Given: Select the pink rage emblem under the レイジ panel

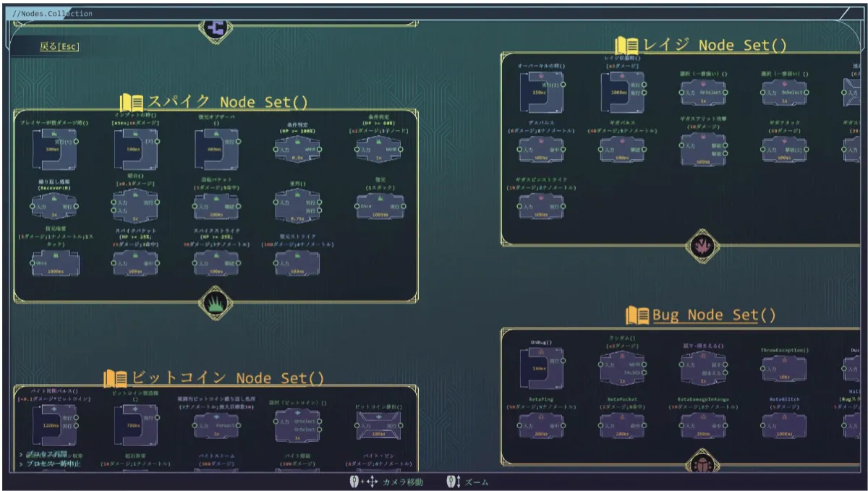Looking at the screenshot, I should 702,246.
